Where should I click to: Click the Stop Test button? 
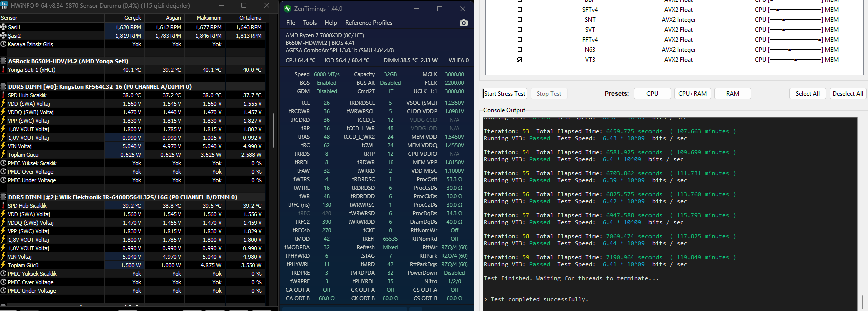click(549, 94)
